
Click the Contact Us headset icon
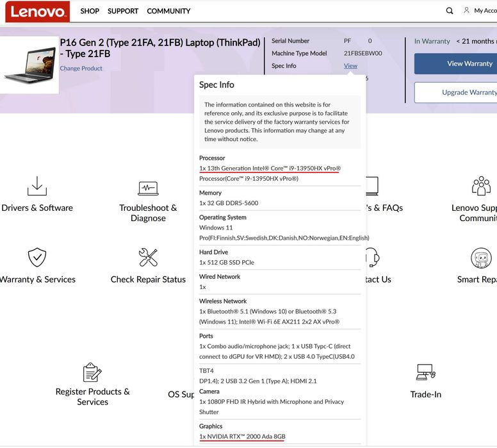coord(373,257)
